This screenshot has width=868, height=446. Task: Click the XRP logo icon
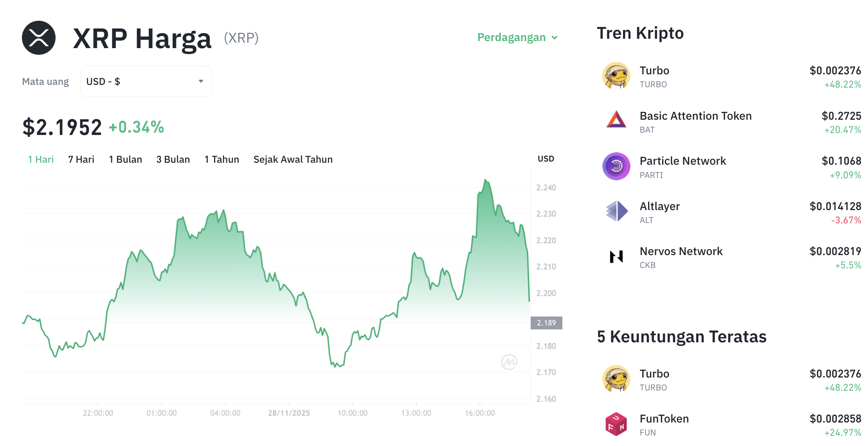(x=39, y=38)
